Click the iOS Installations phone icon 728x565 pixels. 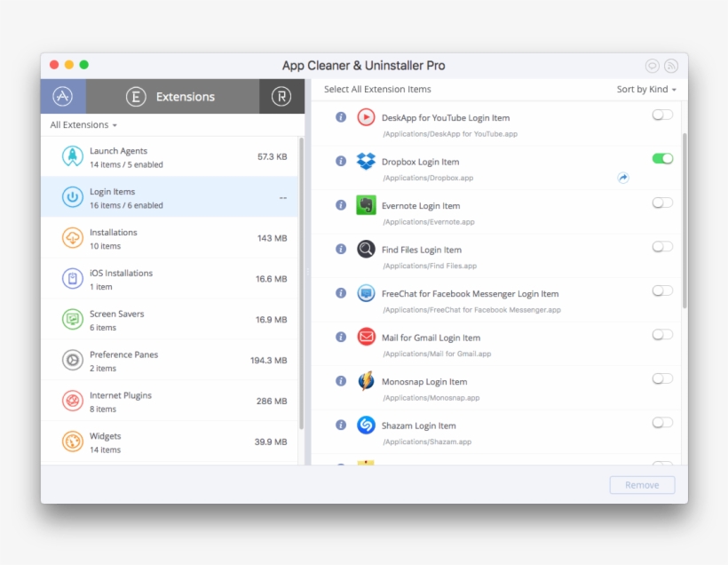point(73,279)
